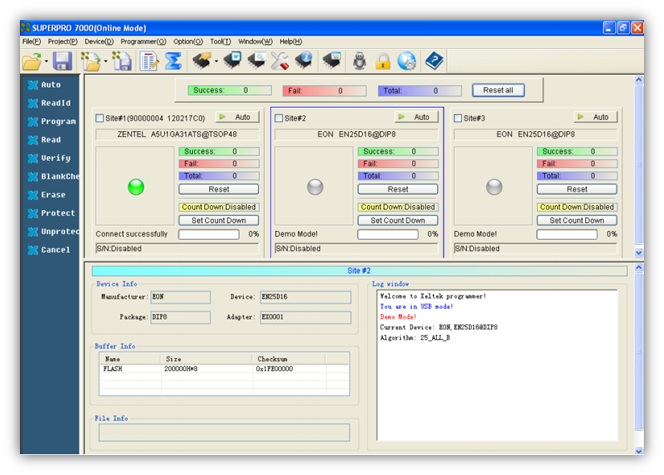Expand dropdown arrow beside open folder icon

[46, 63]
